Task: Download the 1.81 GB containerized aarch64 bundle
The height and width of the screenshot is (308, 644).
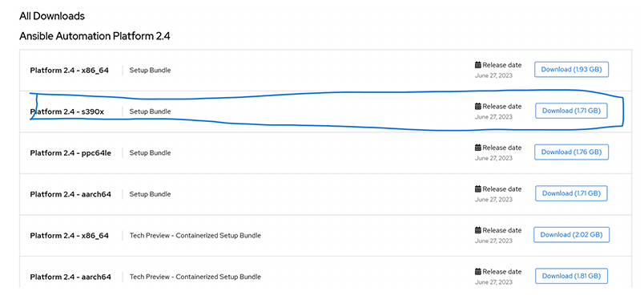Action: click(571, 276)
